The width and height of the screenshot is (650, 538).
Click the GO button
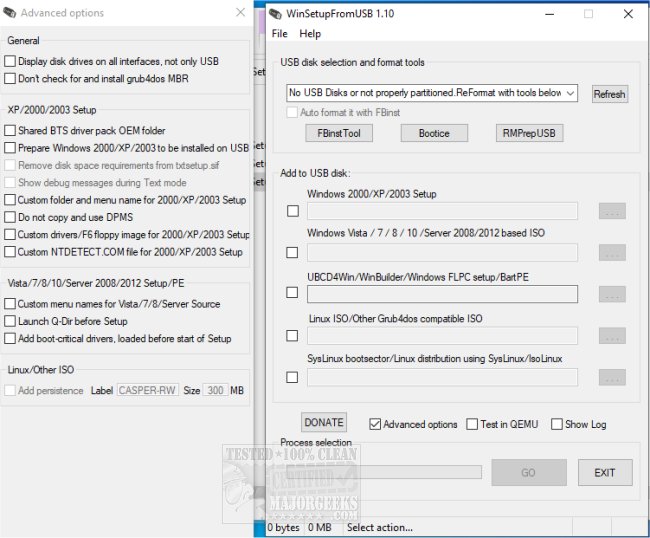[x=529, y=473]
